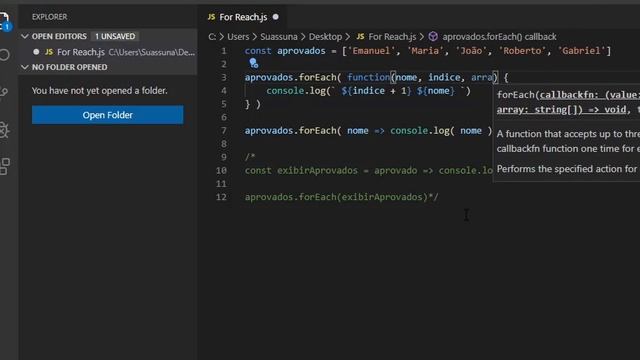The height and width of the screenshot is (360, 640).
Task: Click the callback symbol icon in breadcrumbs
Action: [433, 36]
